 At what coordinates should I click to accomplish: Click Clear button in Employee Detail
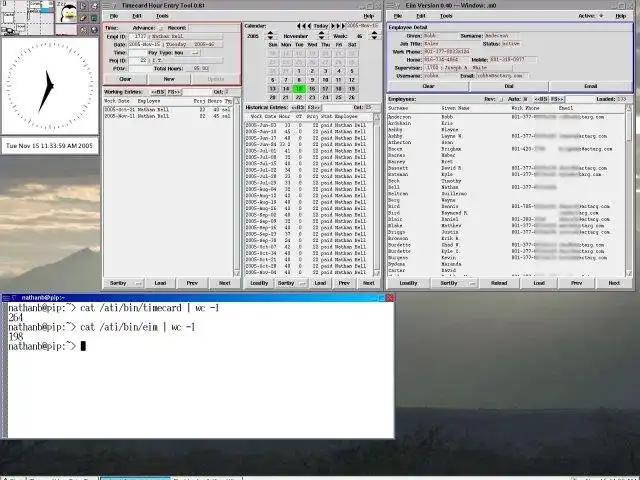point(428,86)
